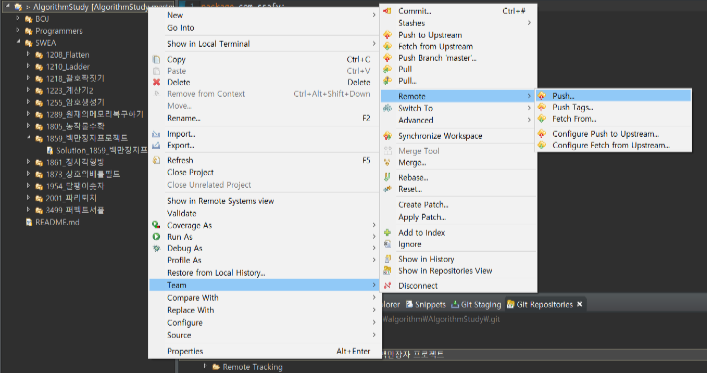707x373 pixels.
Task: Open the Stashes submenu arrow
Action: coord(529,23)
